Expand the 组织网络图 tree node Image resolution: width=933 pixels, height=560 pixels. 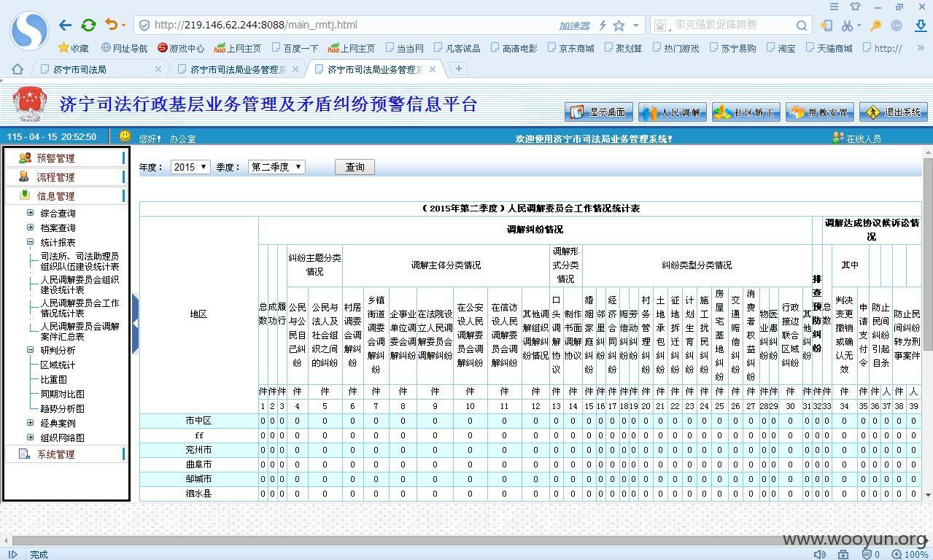(30, 437)
